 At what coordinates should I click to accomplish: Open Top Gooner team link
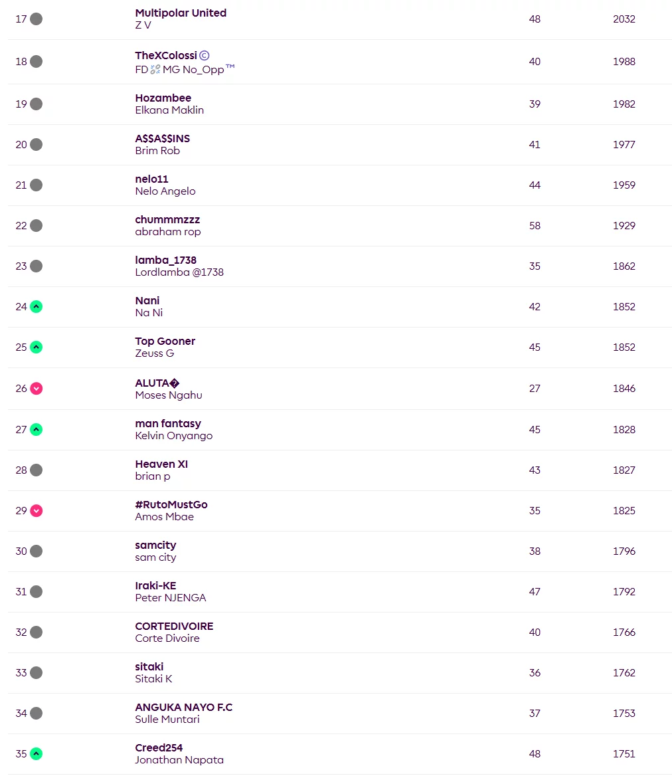tap(165, 342)
